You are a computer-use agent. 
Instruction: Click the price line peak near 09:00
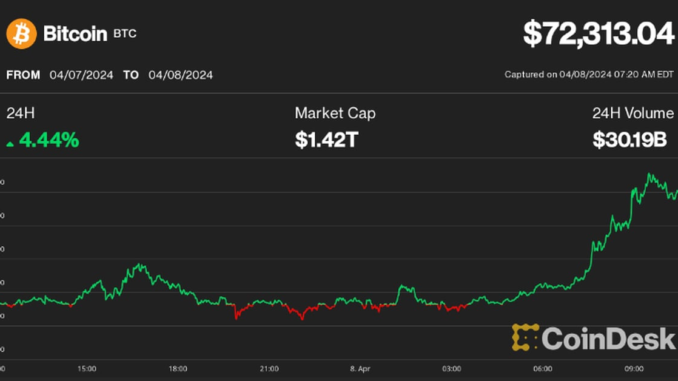click(649, 174)
